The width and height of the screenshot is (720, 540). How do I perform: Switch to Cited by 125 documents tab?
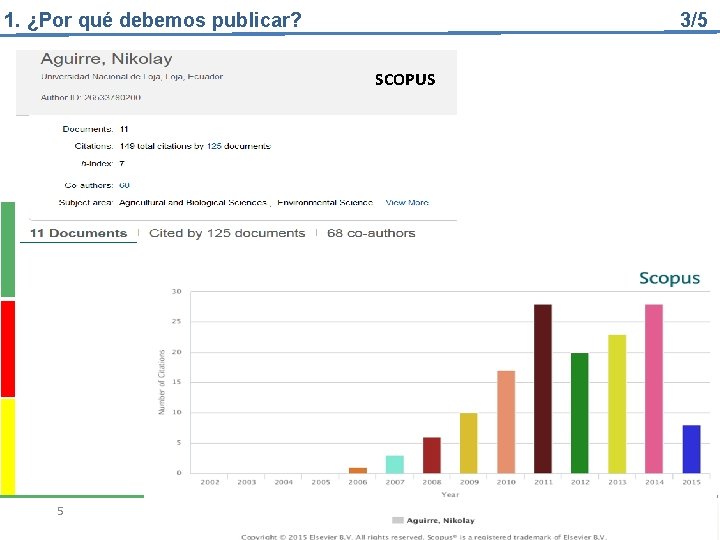point(227,233)
